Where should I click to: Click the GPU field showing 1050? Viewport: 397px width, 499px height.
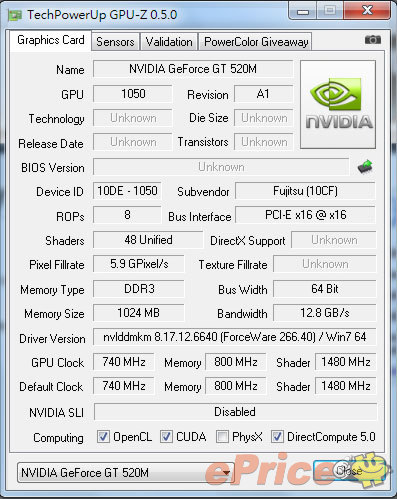coord(133,94)
